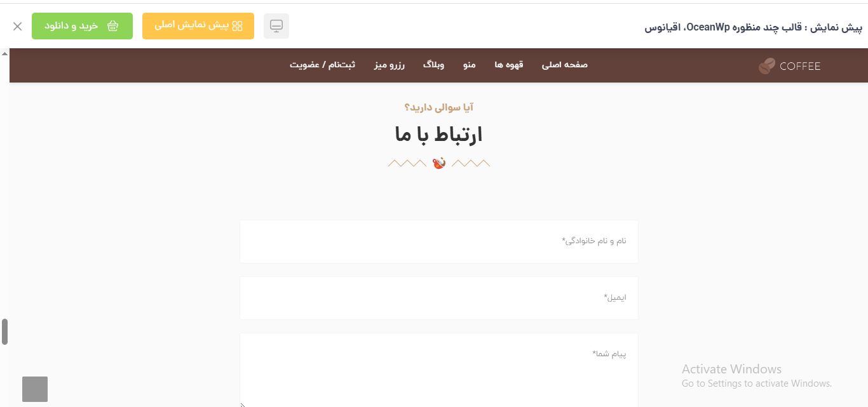Screen dimensions: 868x407
Task: Click the green خرید و دانلود button
Action: [82, 26]
